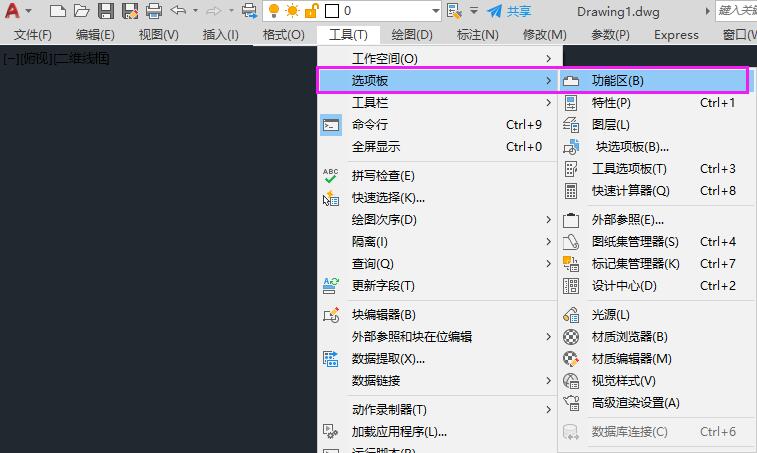Image resolution: width=757 pixels, height=453 pixels.
Task: Click 快速计算器(Q) calculator icon
Action: pyautogui.click(x=571, y=191)
